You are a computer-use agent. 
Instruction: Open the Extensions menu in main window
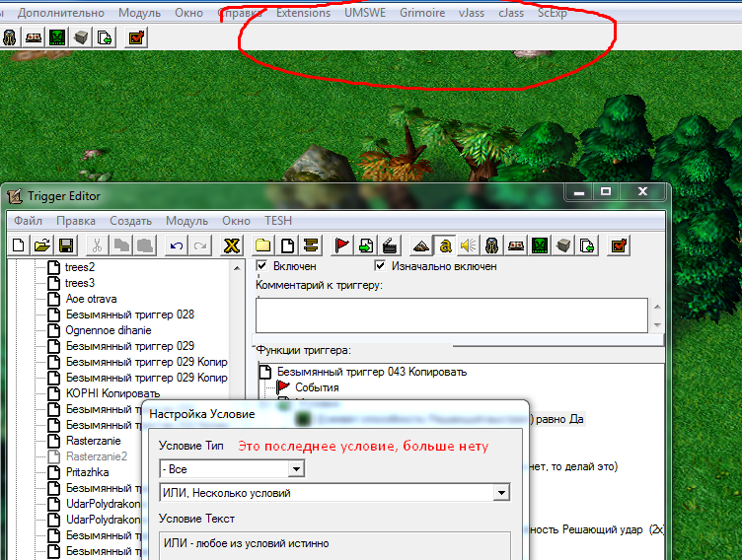303,13
